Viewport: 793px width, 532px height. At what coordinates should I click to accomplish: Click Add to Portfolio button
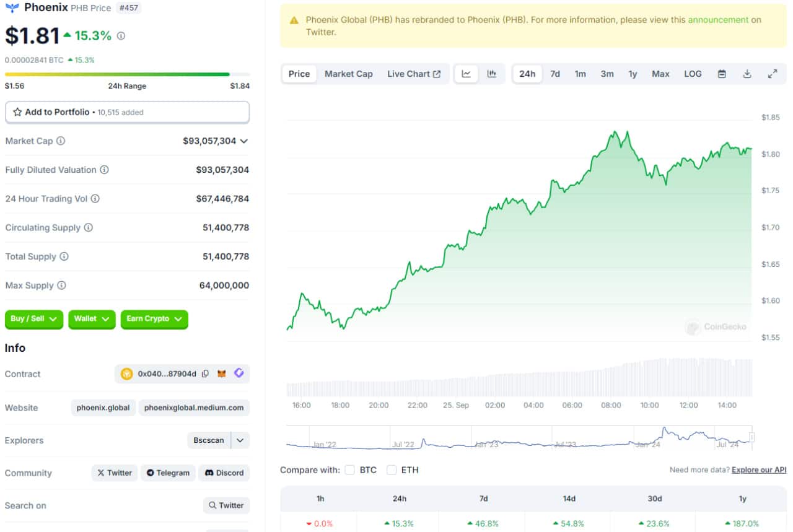point(127,112)
